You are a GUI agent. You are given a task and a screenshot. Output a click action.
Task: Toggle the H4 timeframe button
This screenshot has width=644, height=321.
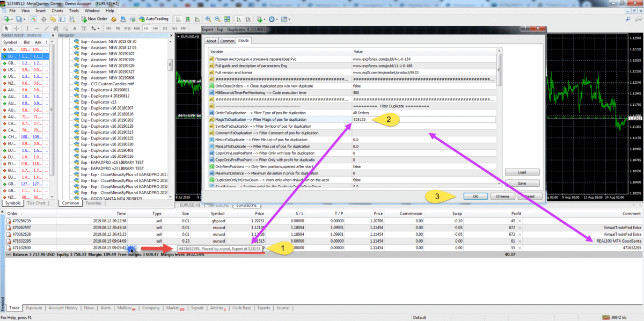click(156, 28)
